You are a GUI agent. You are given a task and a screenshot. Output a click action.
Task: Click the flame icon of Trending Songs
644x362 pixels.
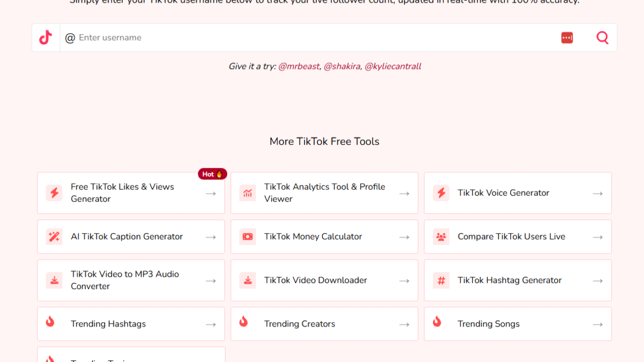point(437,321)
